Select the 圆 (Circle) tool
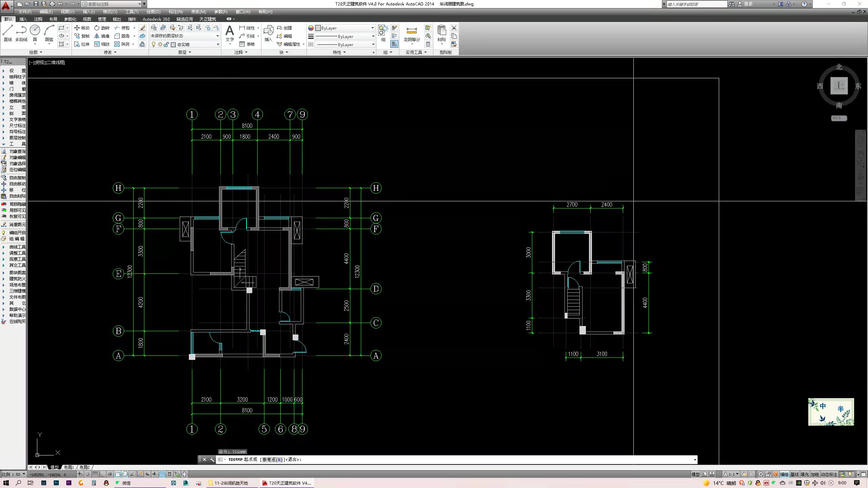This screenshot has width=868, height=488. click(x=35, y=33)
